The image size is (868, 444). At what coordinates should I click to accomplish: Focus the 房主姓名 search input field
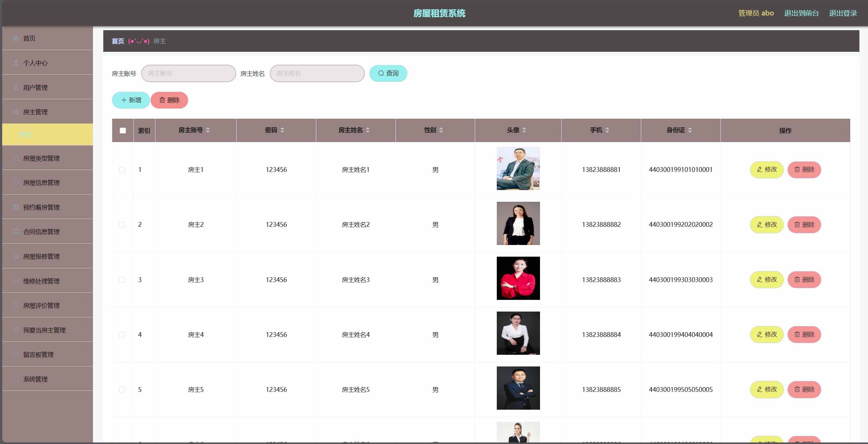click(317, 73)
